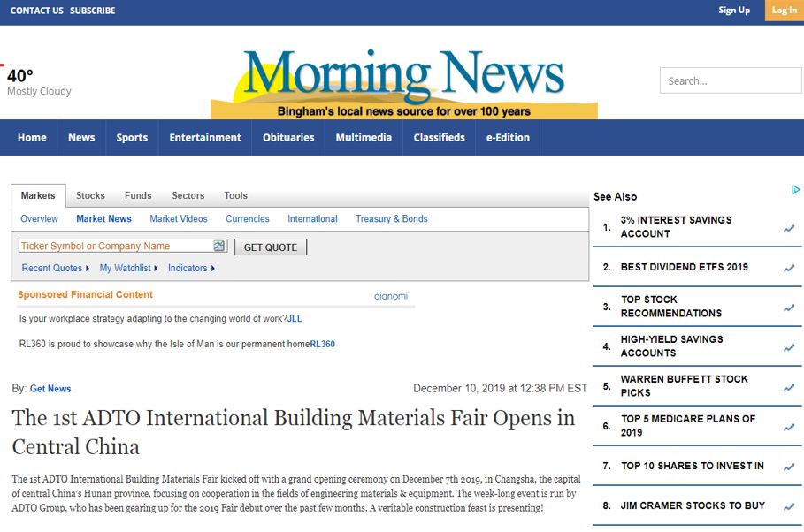Open the RL360 sponsored link

(x=323, y=344)
